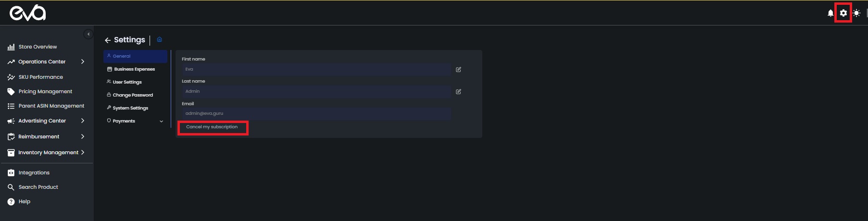868x221 pixels.
Task: Open the Search Product magnifier item
Action: click(x=38, y=187)
